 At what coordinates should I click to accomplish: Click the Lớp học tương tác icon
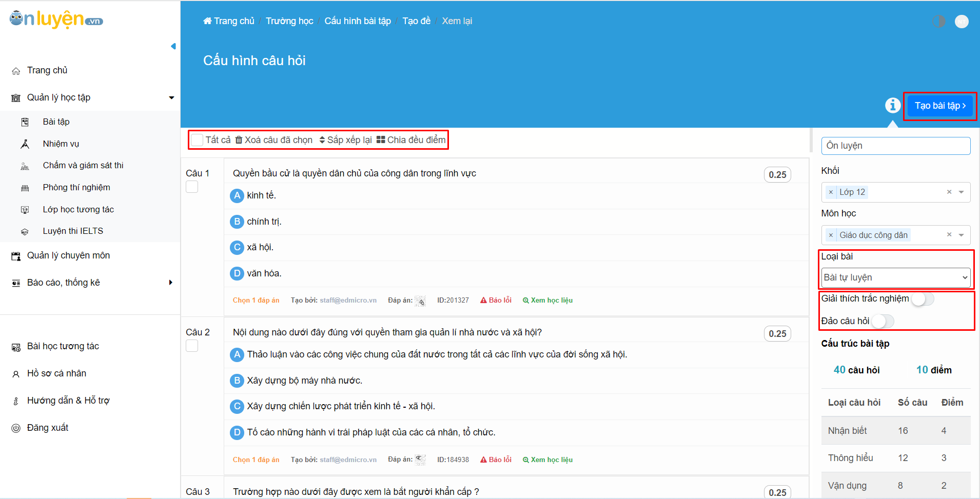25,210
